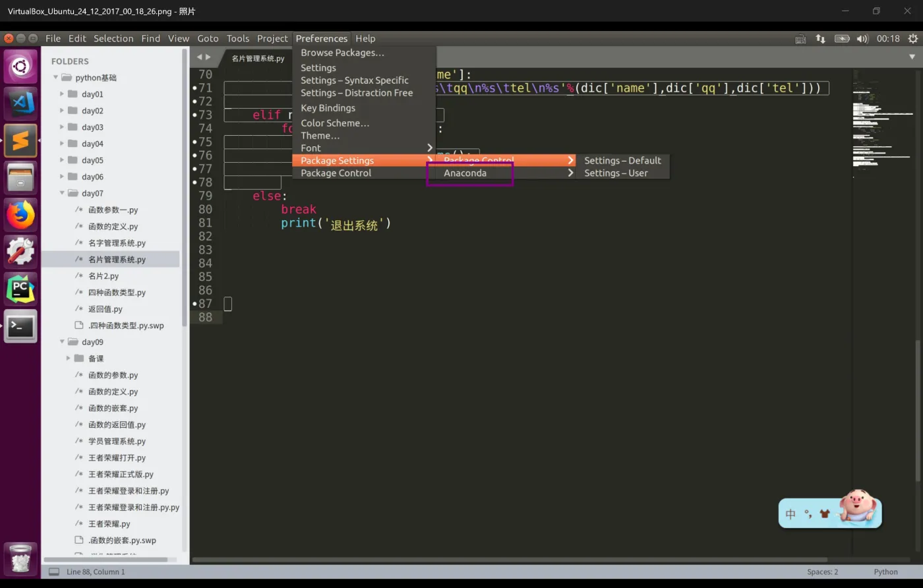This screenshot has height=588, width=923.
Task: Select Settings – Distraction Free
Action: pos(364,93)
